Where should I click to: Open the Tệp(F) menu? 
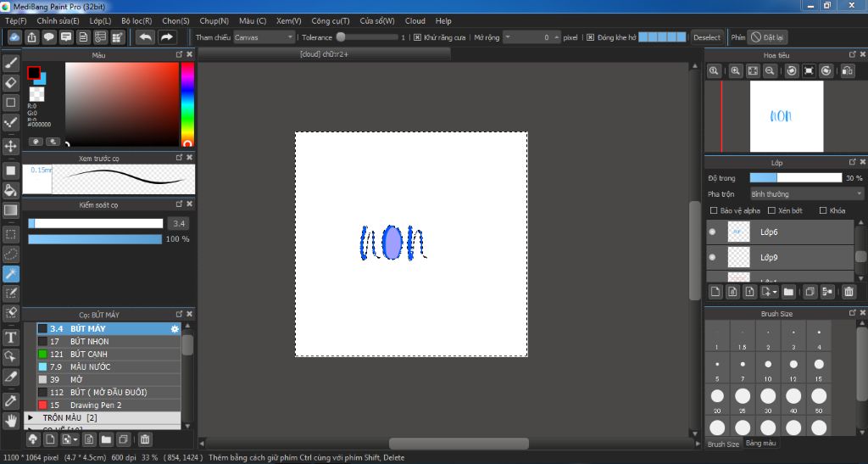(15, 20)
